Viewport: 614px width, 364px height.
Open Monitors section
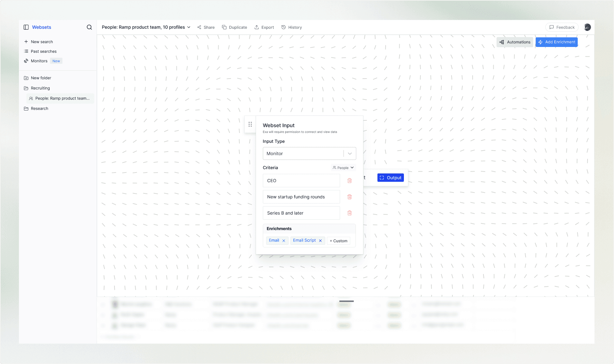(x=39, y=61)
